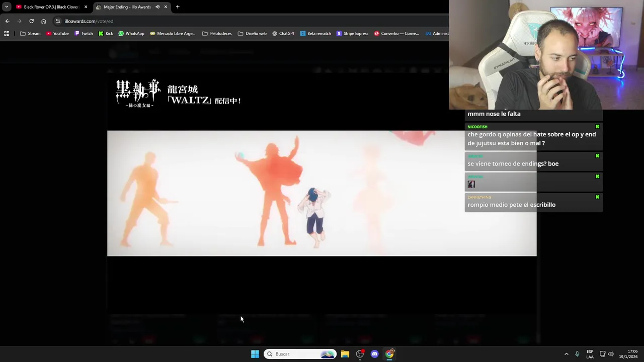Open the Administ... Meta bookmark
Screen dimensions: 644x362
click(x=437, y=34)
